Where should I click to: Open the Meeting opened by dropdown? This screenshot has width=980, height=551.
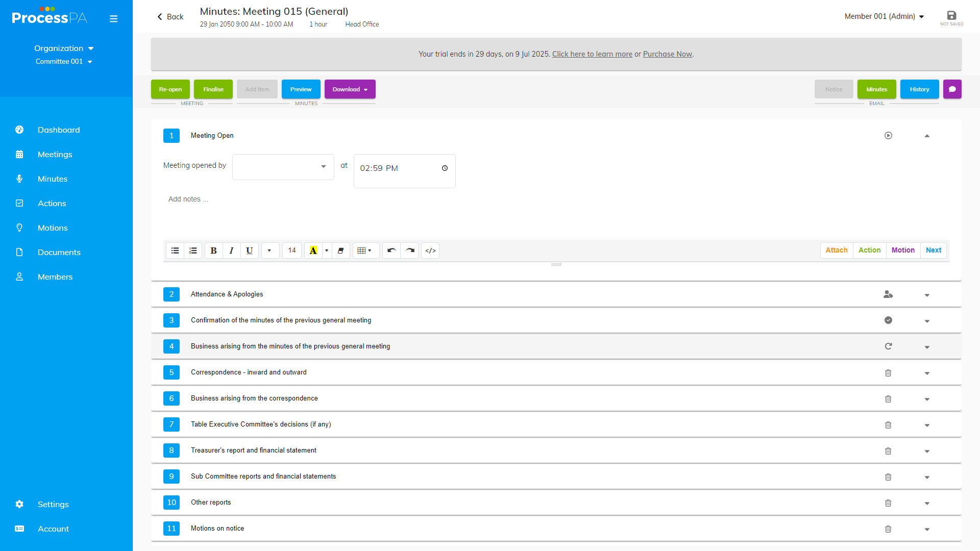283,167
